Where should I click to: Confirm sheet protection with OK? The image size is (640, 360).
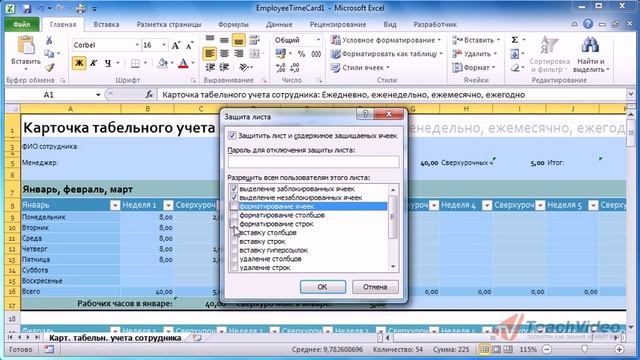[323, 287]
